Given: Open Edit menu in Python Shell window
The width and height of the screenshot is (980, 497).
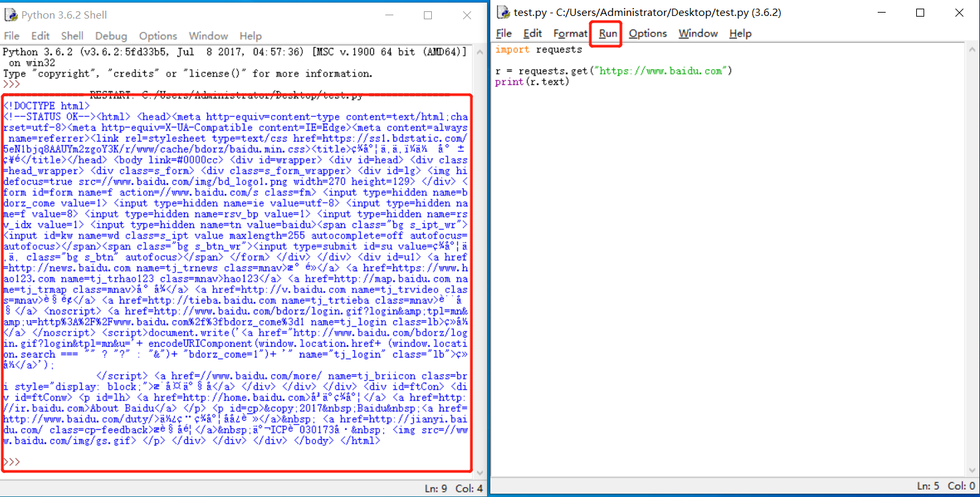Looking at the screenshot, I should [41, 36].
